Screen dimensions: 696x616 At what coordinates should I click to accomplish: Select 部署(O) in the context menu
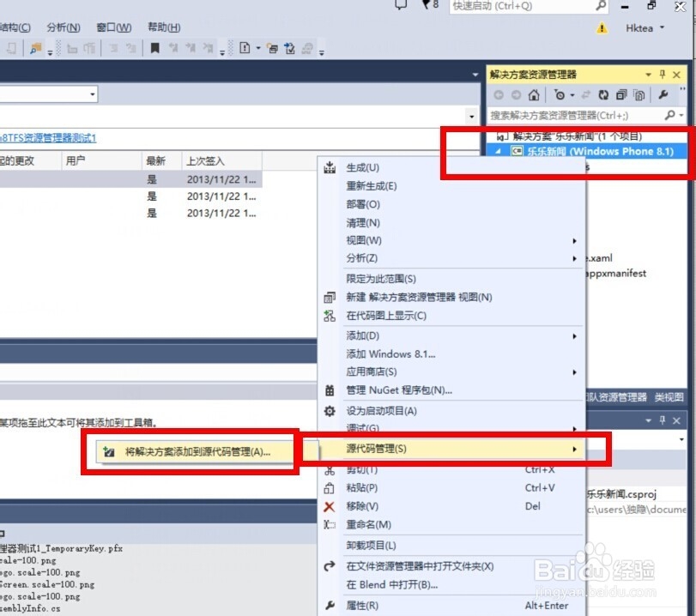click(x=452, y=204)
